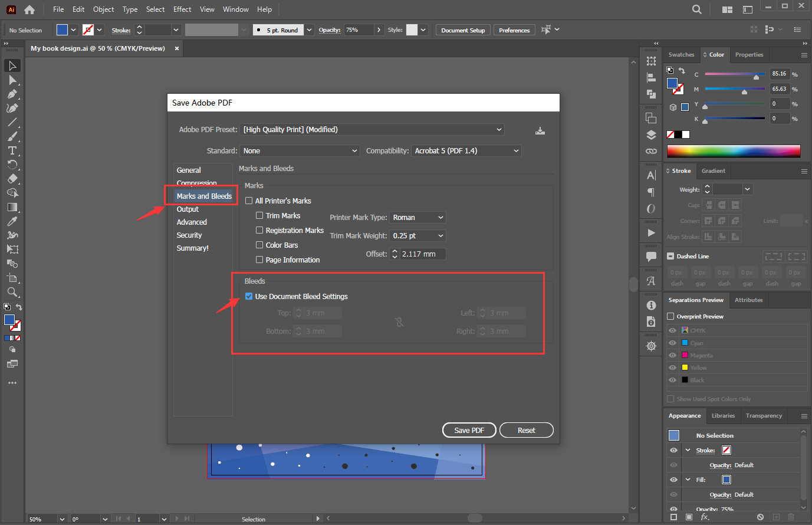Open the zoom level 50% dropdown
Screen dimensions: 812x525
[61, 519]
